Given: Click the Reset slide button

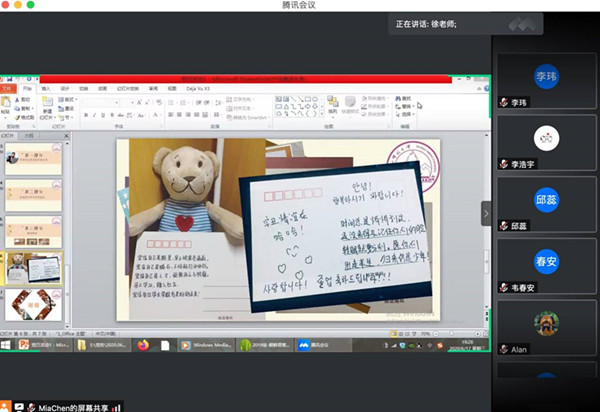Looking at the screenshot, I should [67, 108].
